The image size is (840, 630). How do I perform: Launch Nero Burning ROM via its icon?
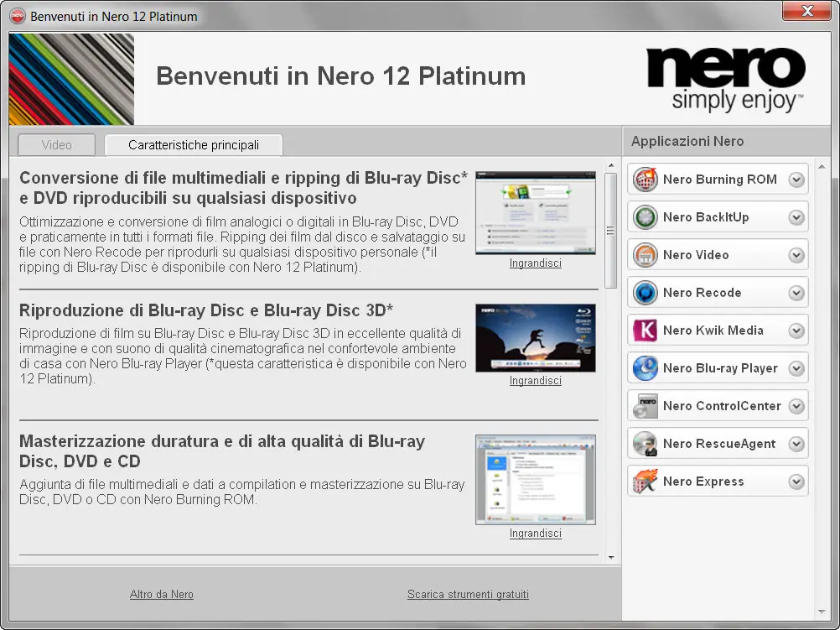pos(645,179)
